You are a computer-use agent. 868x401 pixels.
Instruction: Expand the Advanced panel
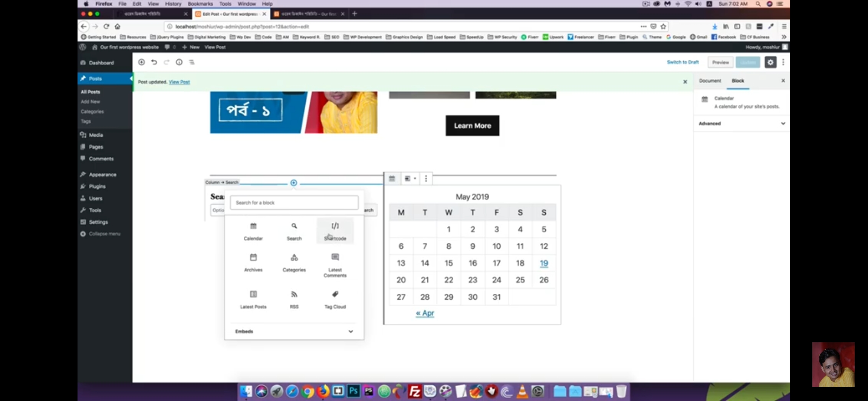(742, 123)
